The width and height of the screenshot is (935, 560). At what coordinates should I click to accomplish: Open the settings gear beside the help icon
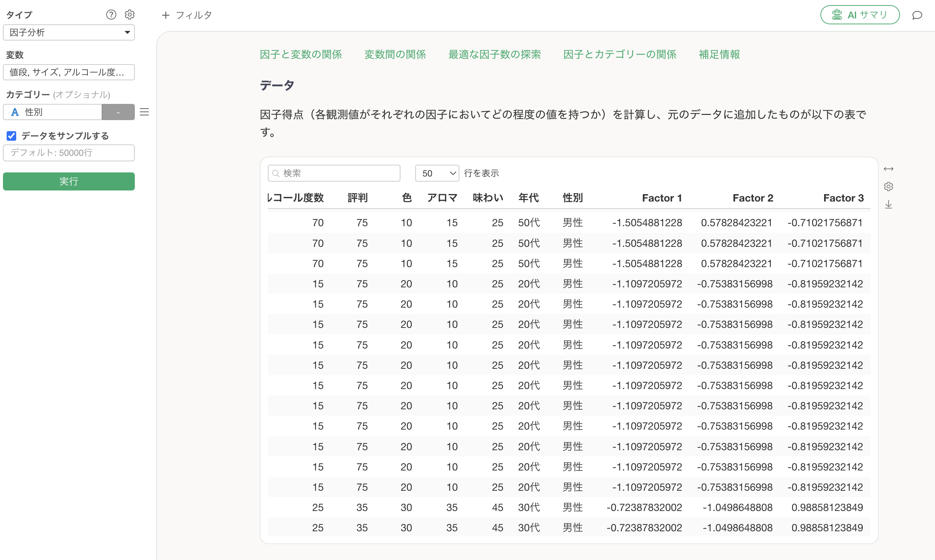click(x=130, y=14)
